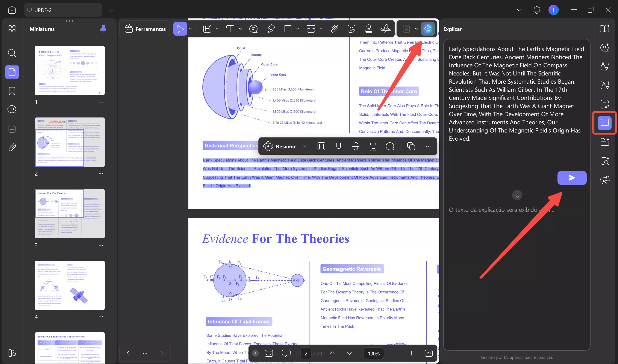Viewport: 618px width, 364px height.
Task: Expand the Resumir dropdown arrow
Action: (304, 146)
